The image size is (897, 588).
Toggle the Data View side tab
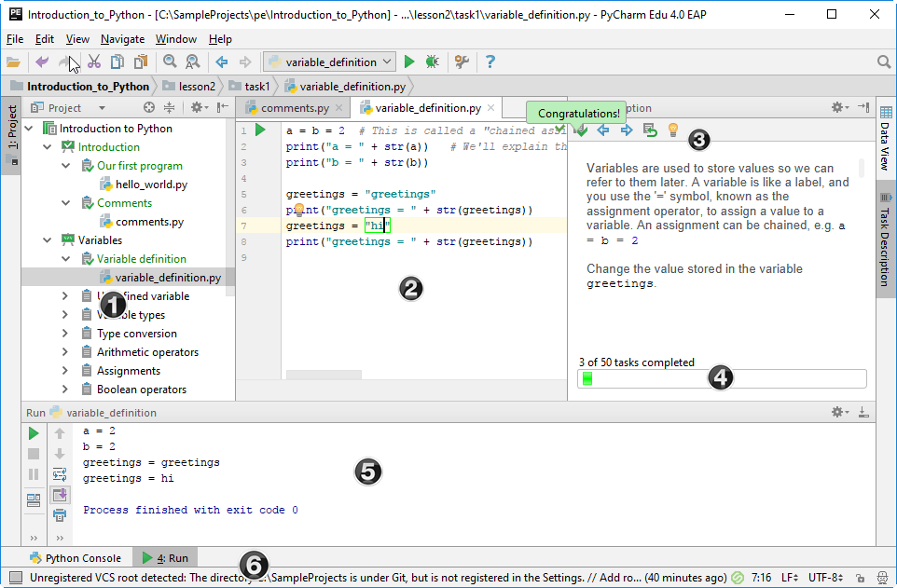click(x=886, y=137)
